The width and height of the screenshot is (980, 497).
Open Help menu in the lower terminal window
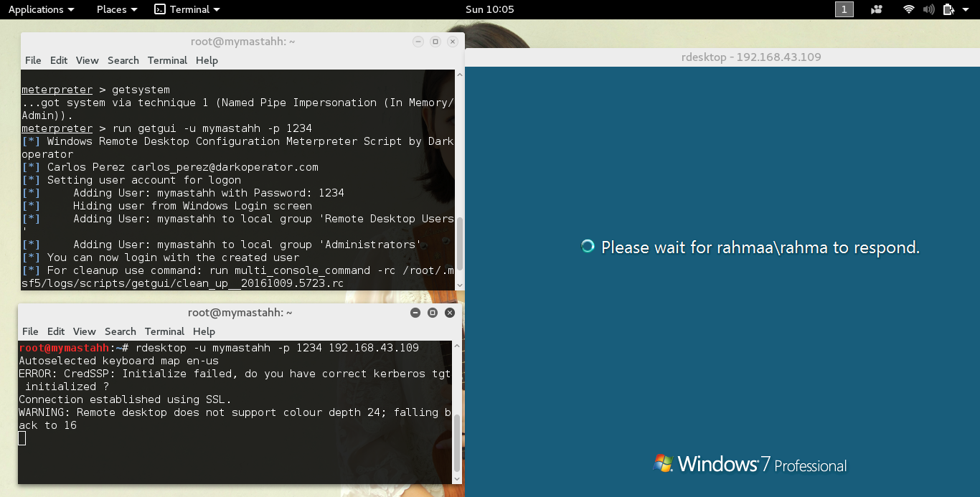204,331
